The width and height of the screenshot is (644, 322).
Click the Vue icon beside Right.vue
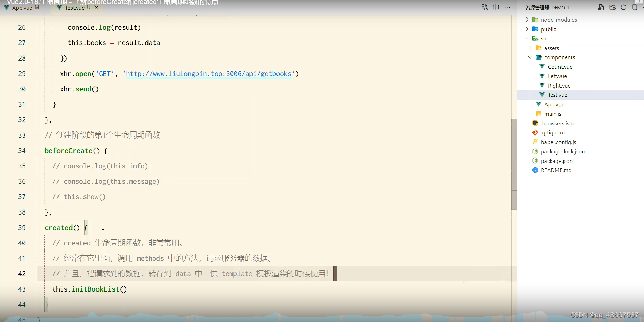[542, 85]
